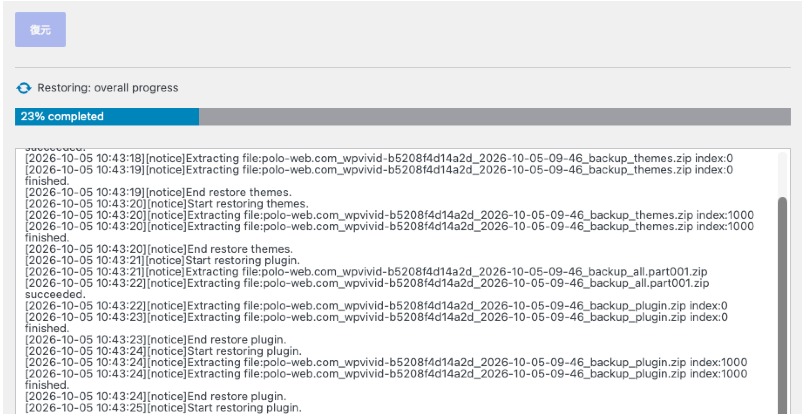Click log line '[2026-10-05 10:43:19][notice]End restore themes.'
802x414 pixels.
159,192
